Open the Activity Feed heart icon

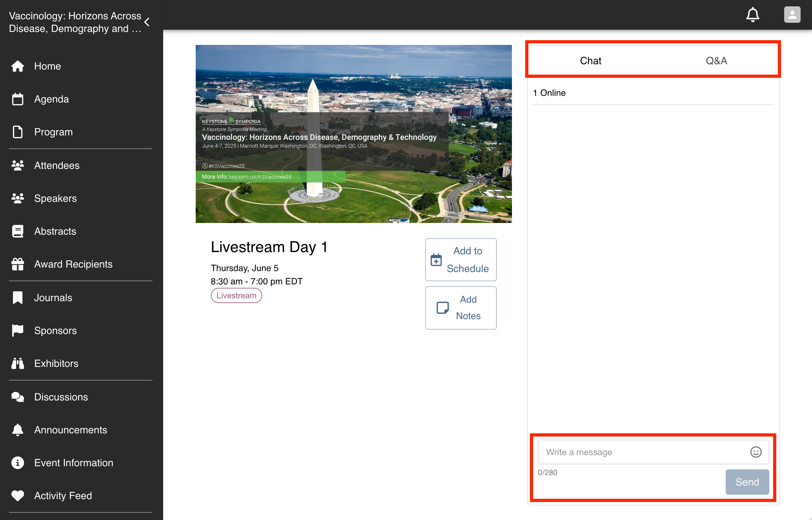coord(18,495)
